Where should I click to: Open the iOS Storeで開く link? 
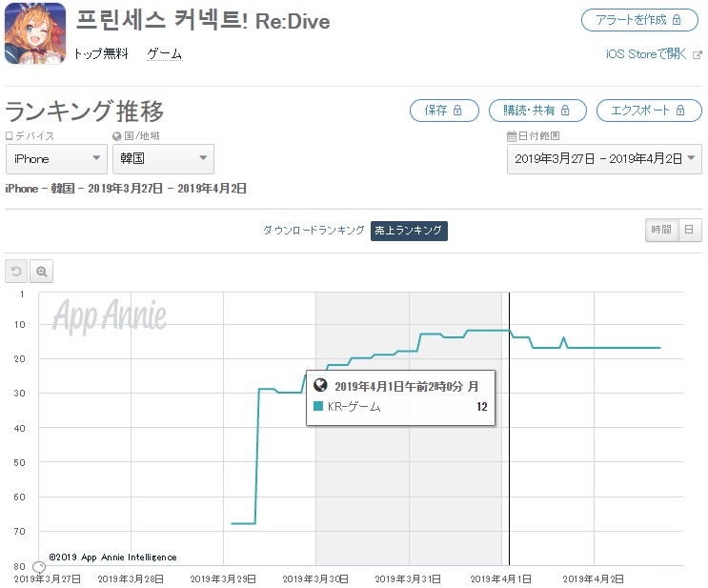pos(646,54)
